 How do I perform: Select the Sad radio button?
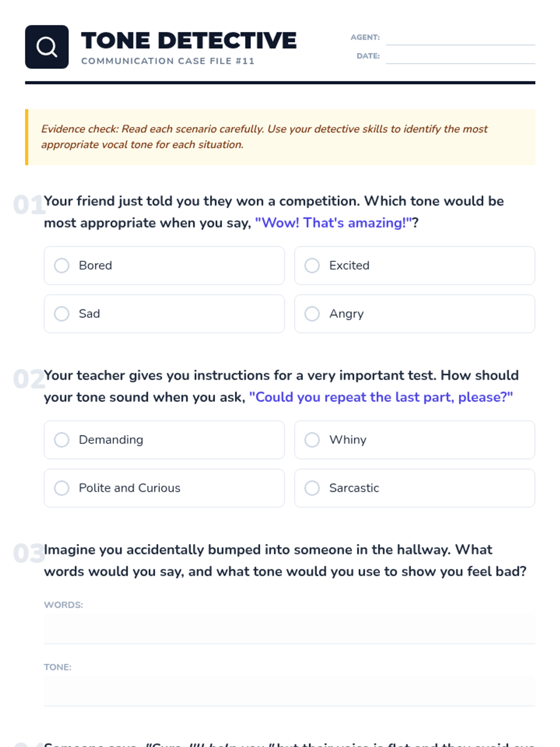click(62, 314)
